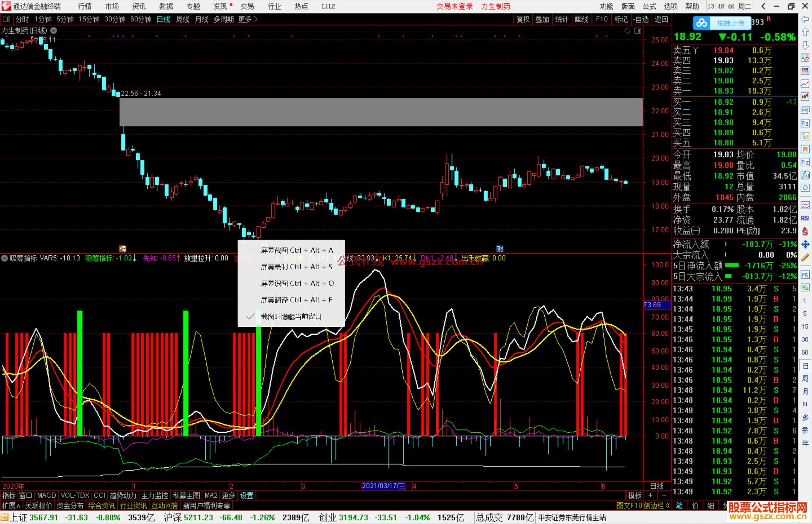Click the wavy lines indicator icon in sidebar
812x524 pixels.
[805, 205]
